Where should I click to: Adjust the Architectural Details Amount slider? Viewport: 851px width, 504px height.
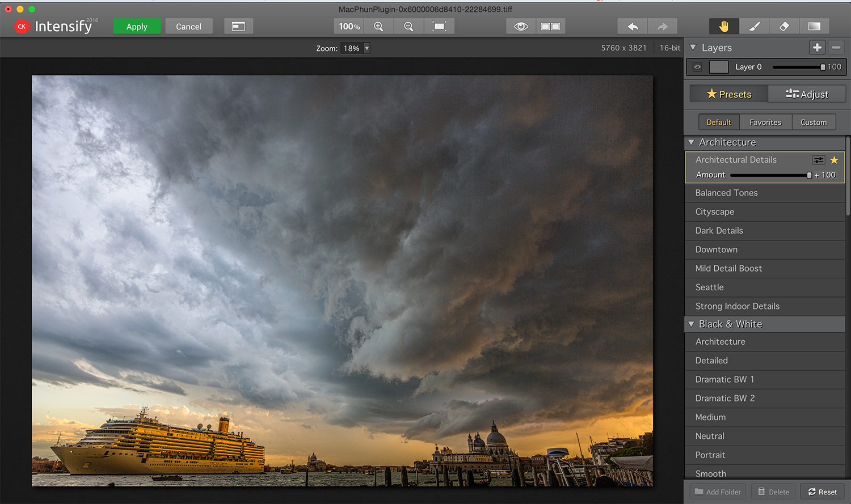(809, 175)
